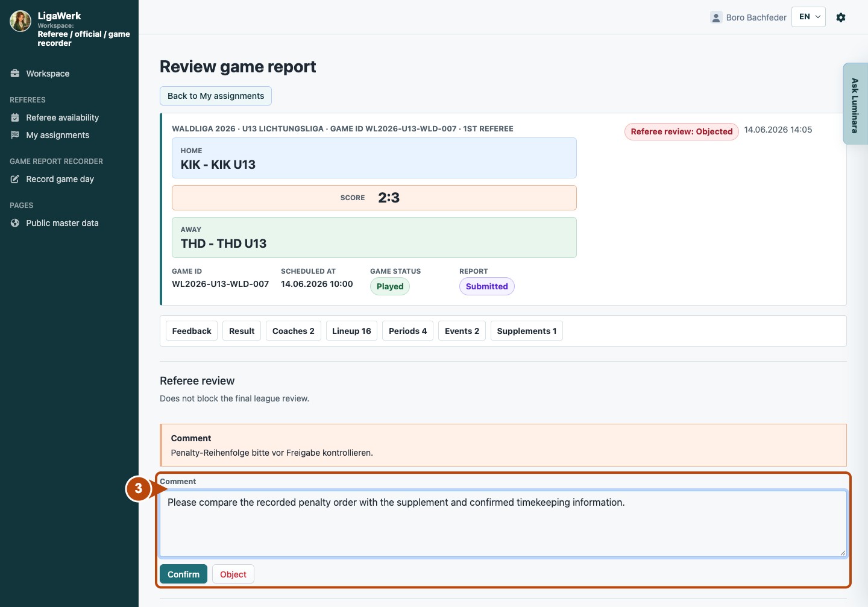Open the Ask Luminara side panel

click(855, 104)
